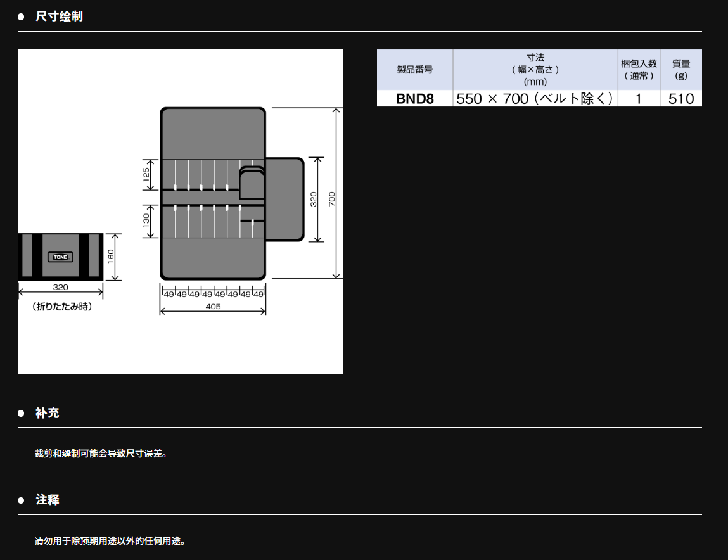
Task: Click the 折りたたみ時 caption under the diagram
Action: (x=61, y=307)
